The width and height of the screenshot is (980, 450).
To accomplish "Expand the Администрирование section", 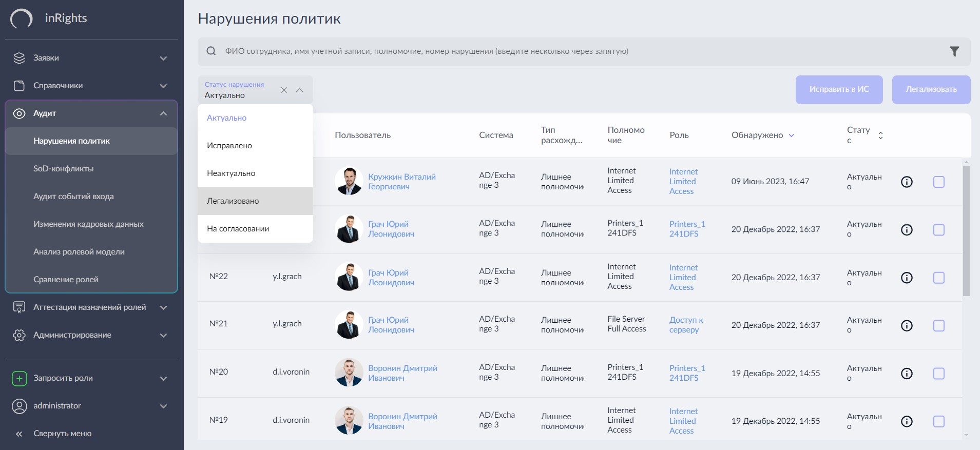I will [x=163, y=335].
